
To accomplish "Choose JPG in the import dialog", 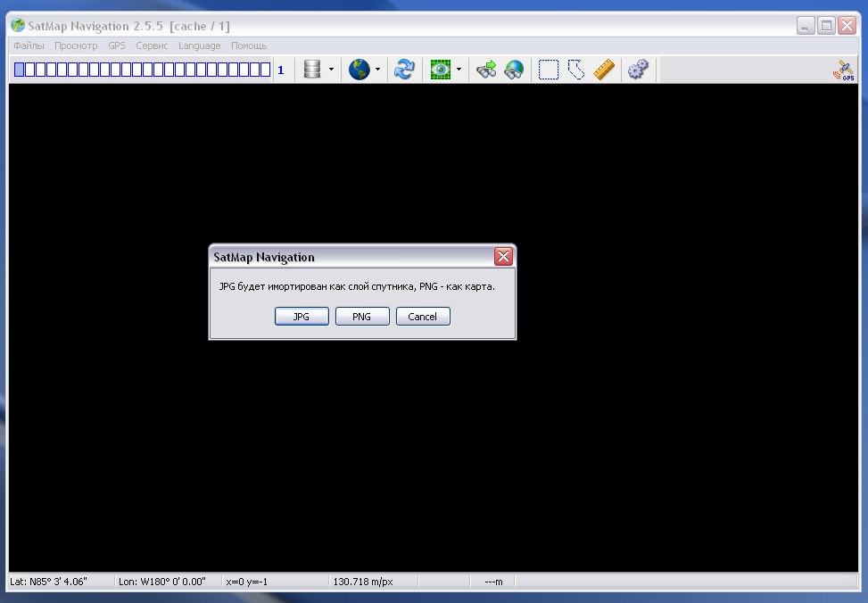I will 302,316.
